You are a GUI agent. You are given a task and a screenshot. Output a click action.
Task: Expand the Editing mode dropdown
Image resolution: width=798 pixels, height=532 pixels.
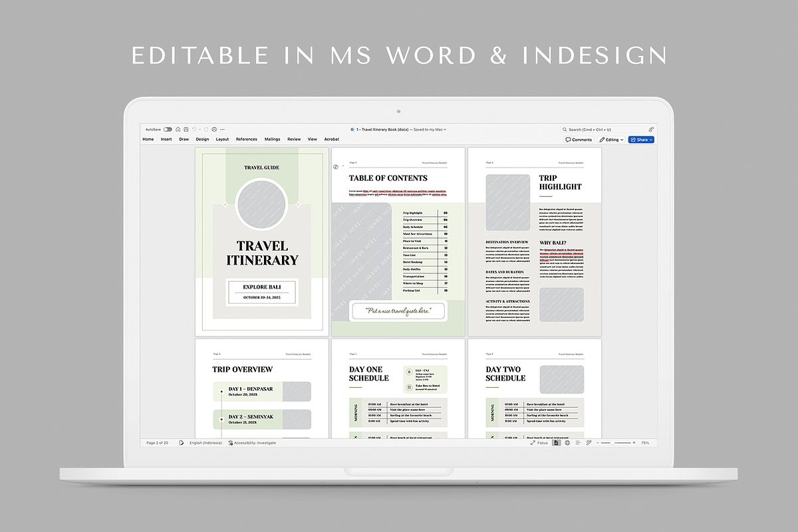[x=612, y=140]
